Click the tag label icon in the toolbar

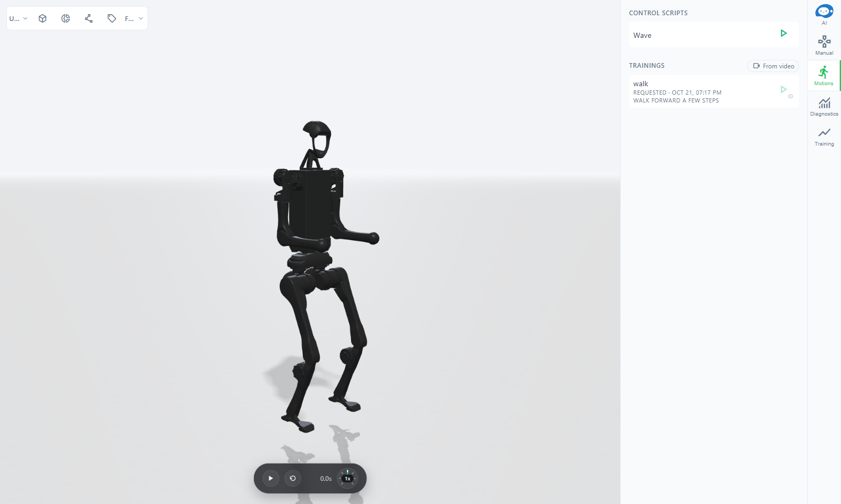[x=112, y=18]
